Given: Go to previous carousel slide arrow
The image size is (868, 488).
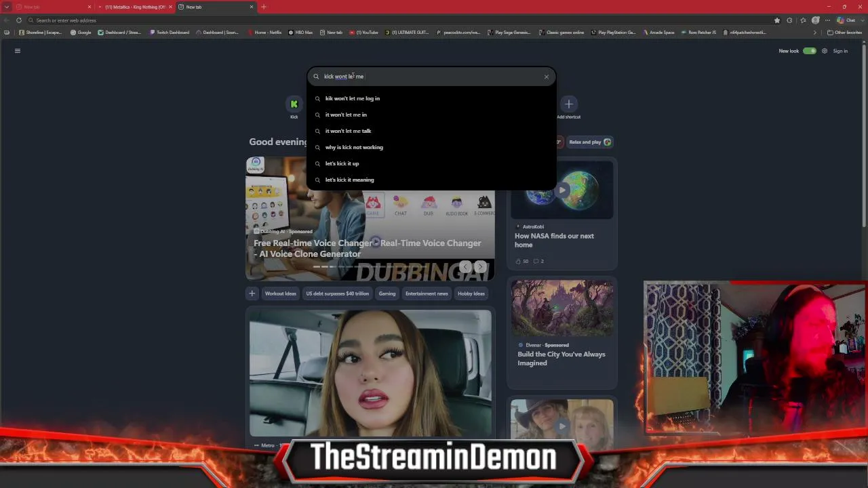Looking at the screenshot, I should pyautogui.click(x=465, y=267).
